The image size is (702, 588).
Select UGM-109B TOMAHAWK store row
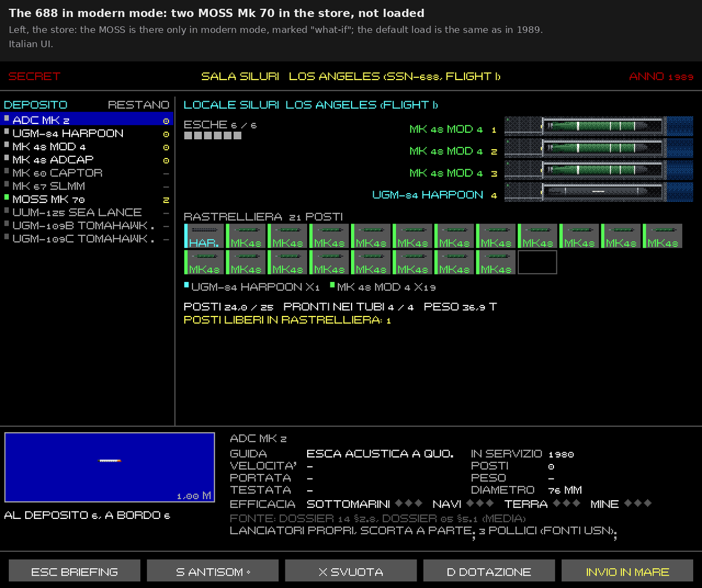point(87,225)
